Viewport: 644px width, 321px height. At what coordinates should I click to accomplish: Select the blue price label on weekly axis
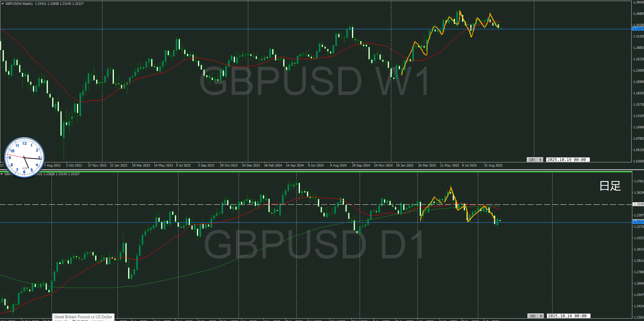pos(638,29)
